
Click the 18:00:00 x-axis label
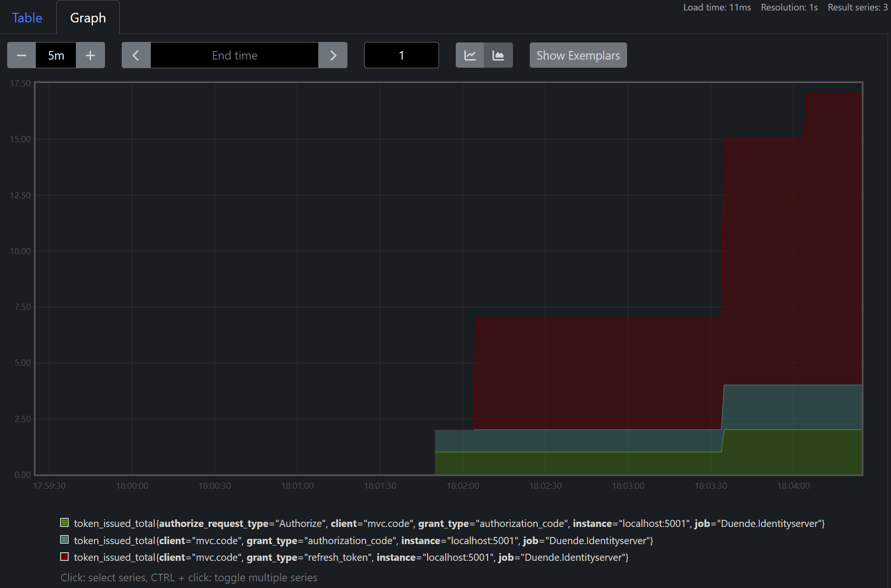132,486
